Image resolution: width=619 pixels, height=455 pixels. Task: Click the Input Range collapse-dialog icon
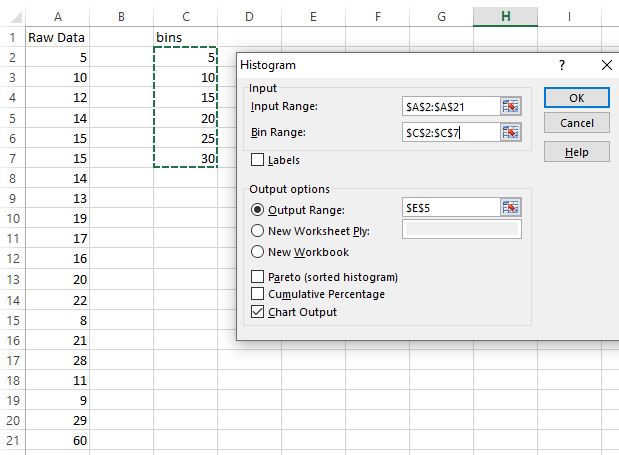point(510,107)
